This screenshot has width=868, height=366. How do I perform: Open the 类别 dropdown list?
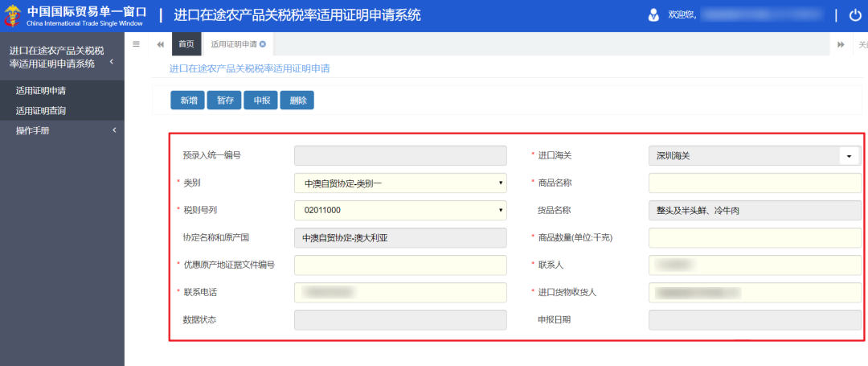(x=400, y=183)
